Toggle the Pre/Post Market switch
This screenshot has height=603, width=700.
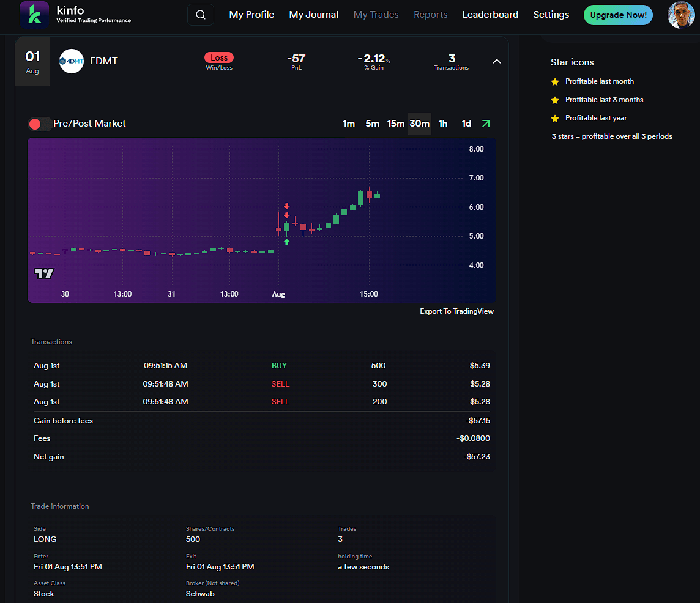pos(40,124)
